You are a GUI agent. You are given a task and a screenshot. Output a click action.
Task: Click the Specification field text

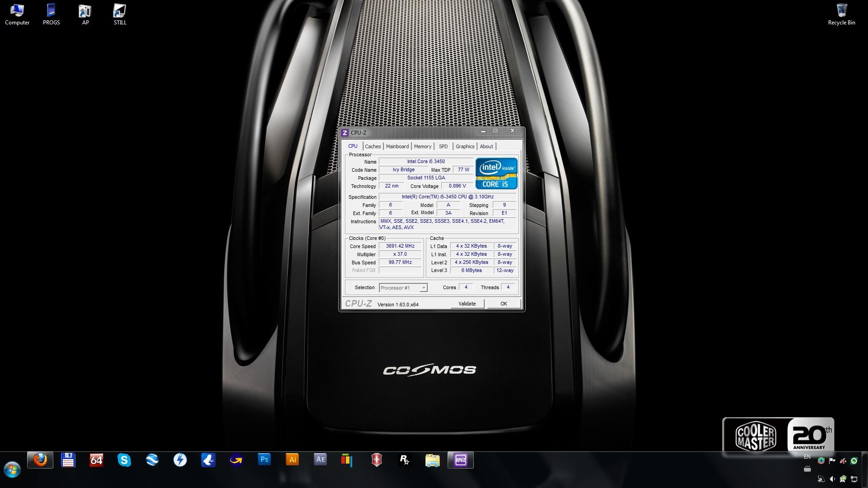click(448, 197)
